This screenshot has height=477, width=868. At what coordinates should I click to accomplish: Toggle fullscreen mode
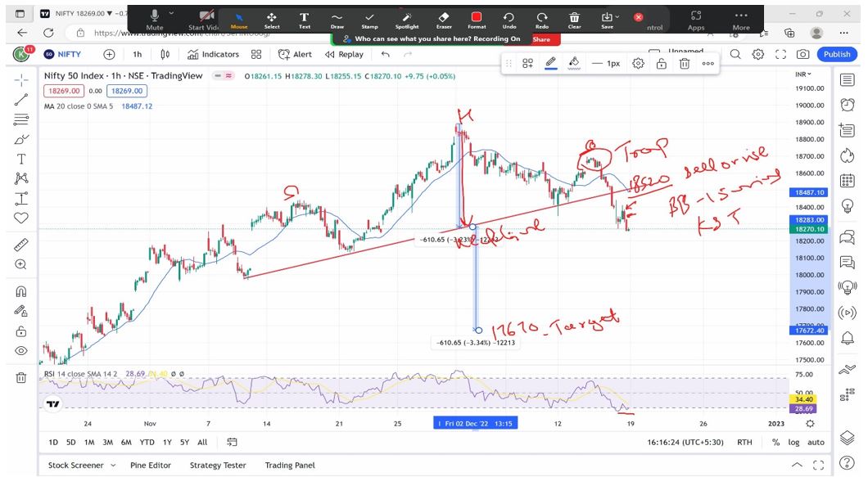[x=780, y=54]
